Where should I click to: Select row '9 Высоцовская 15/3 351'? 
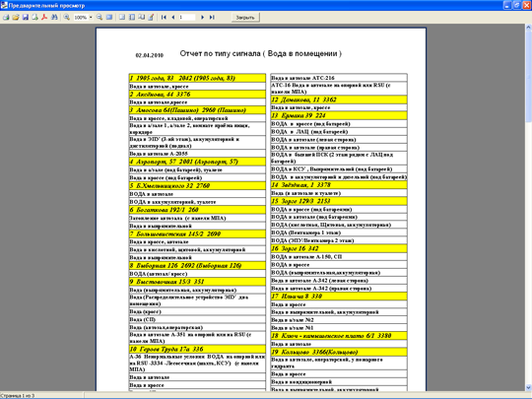[x=197, y=282]
